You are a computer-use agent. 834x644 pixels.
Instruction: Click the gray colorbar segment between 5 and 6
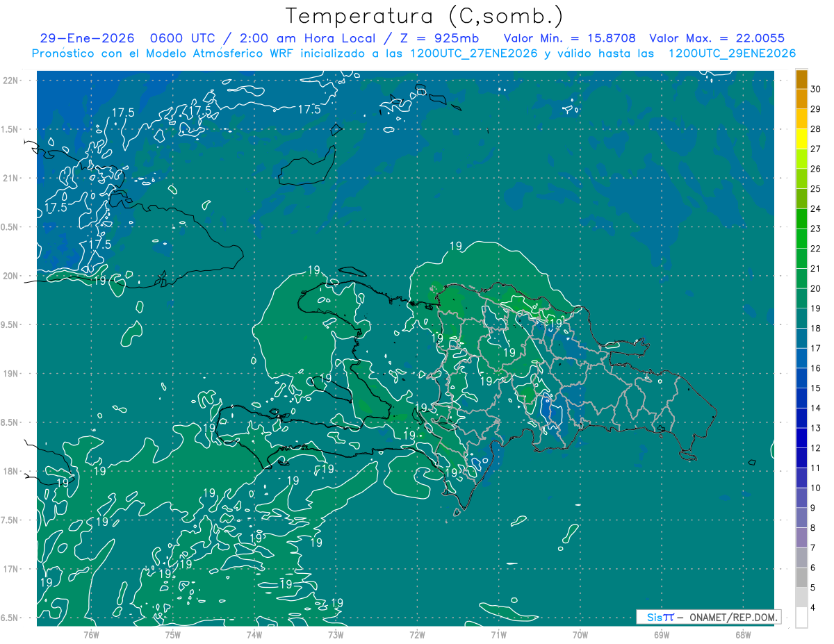coord(801,578)
